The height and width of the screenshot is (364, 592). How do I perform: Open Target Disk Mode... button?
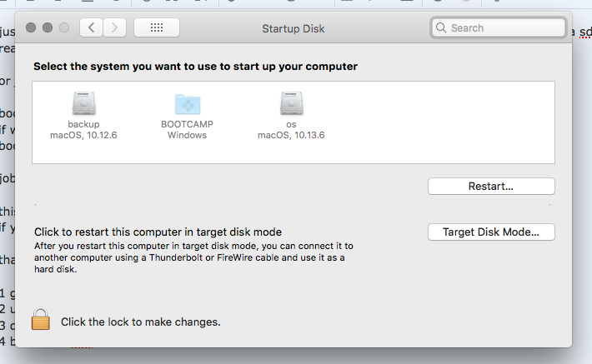click(491, 232)
